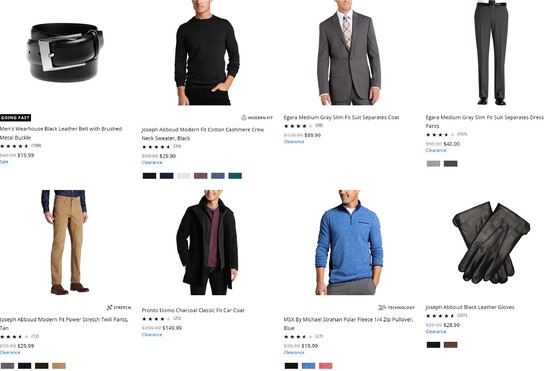Click the Technology badge icon
The image size is (550, 371).
[x=382, y=308]
